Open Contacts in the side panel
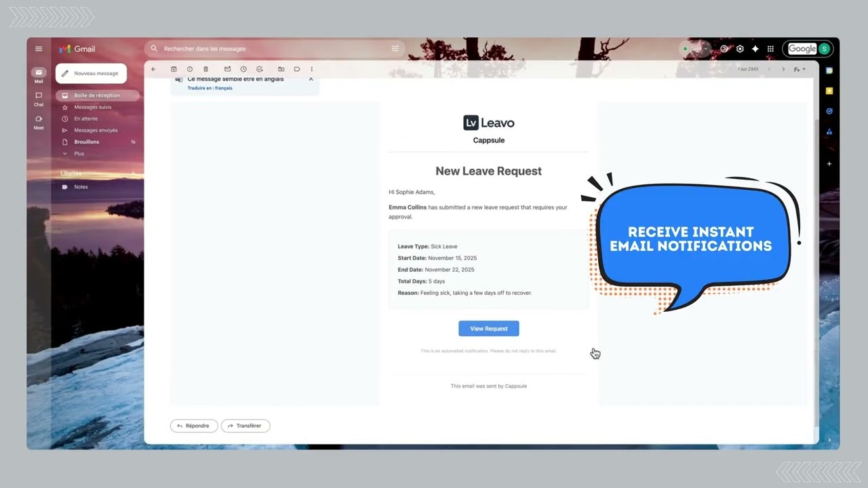868x488 pixels. 829,132
